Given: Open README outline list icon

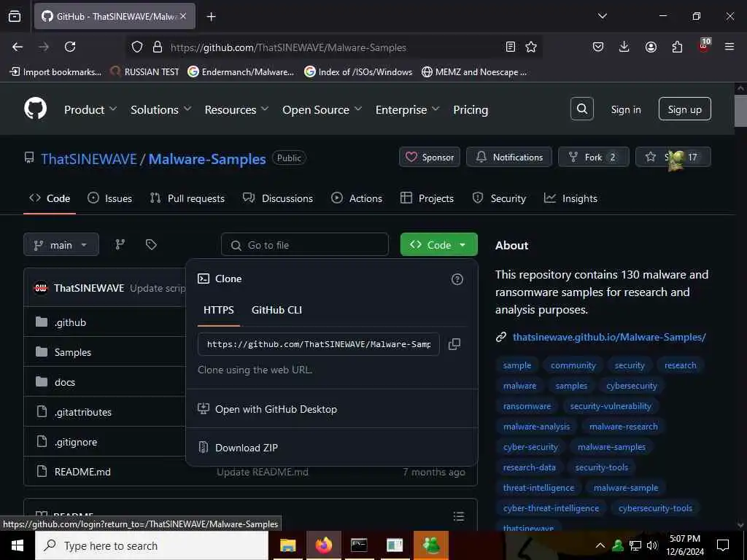Looking at the screenshot, I should pos(459,516).
